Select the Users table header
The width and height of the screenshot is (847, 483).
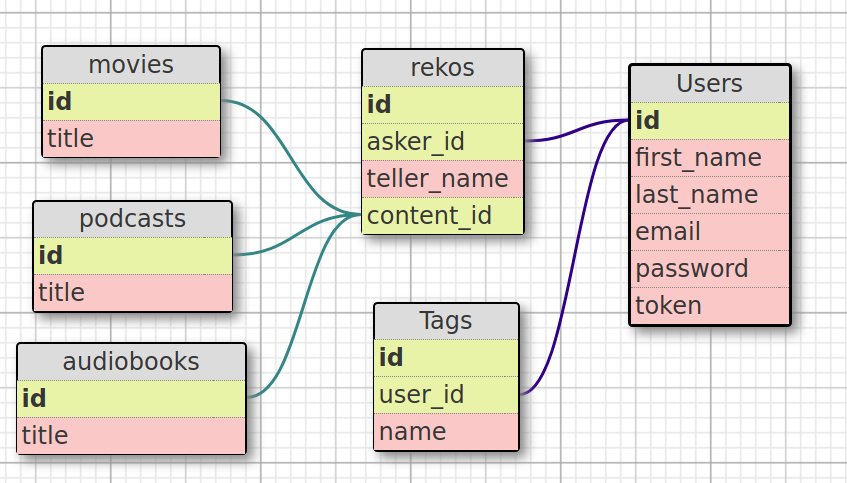[x=710, y=84]
